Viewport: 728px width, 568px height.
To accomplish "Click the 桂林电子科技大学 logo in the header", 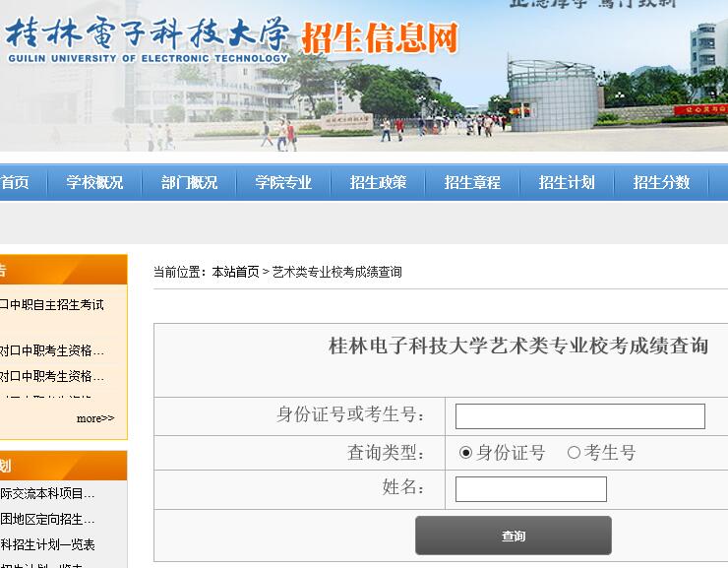I will pos(148,39).
